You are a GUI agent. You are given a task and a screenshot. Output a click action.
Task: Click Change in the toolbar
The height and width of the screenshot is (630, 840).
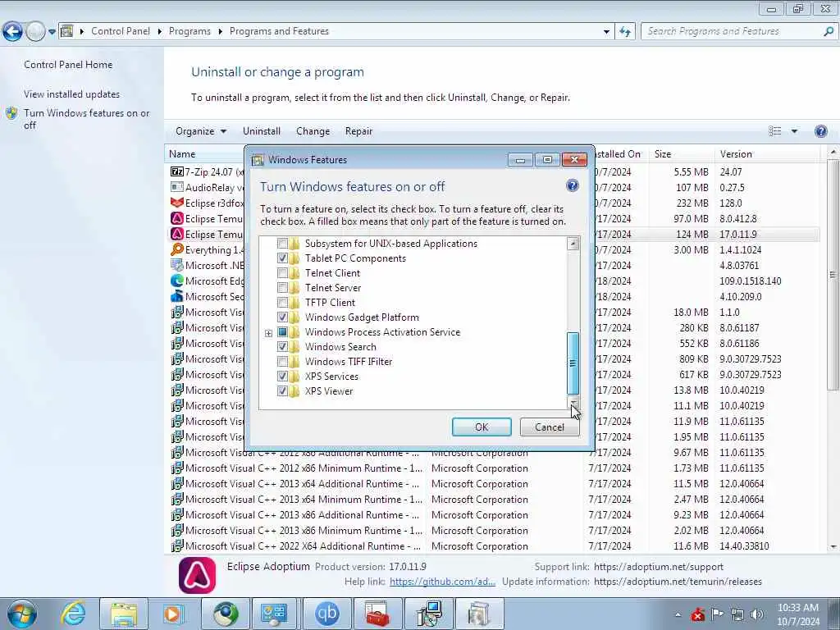click(x=313, y=131)
